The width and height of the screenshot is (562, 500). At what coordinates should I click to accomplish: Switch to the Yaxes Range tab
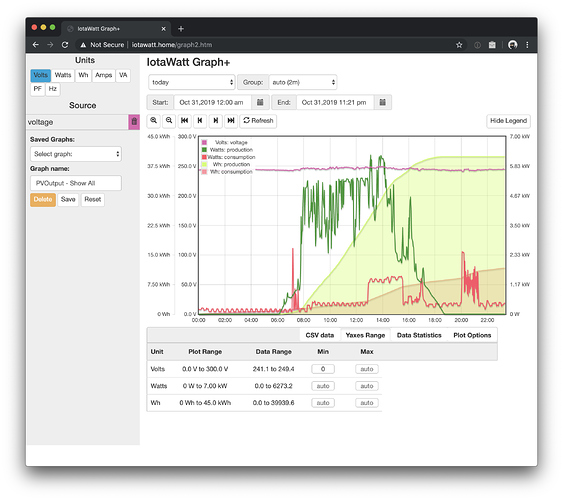pyautogui.click(x=365, y=335)
